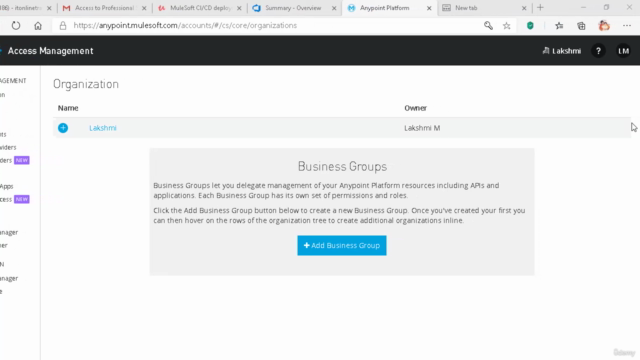Screen dimensions: 640x360
Task: Close the MuleSoft CI/CD deploy tab
Action: click(x=239, y=8)
